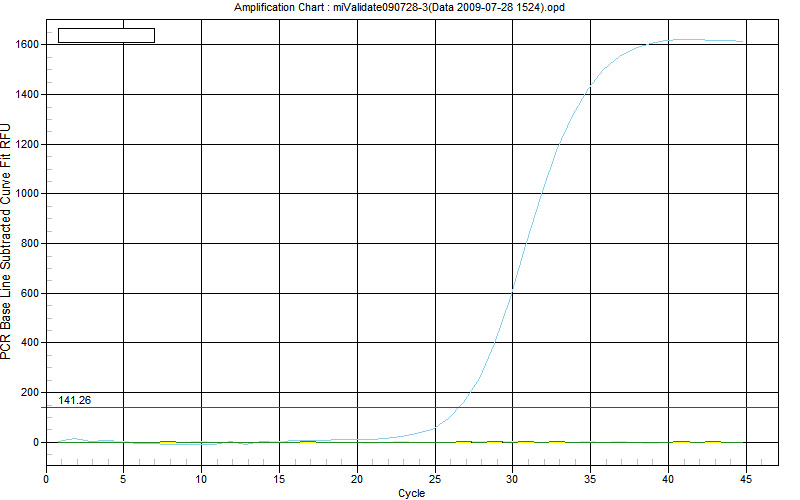Click x-axis tick label 45
Viewport: 800px width, 500px height.
coord(746,479)
